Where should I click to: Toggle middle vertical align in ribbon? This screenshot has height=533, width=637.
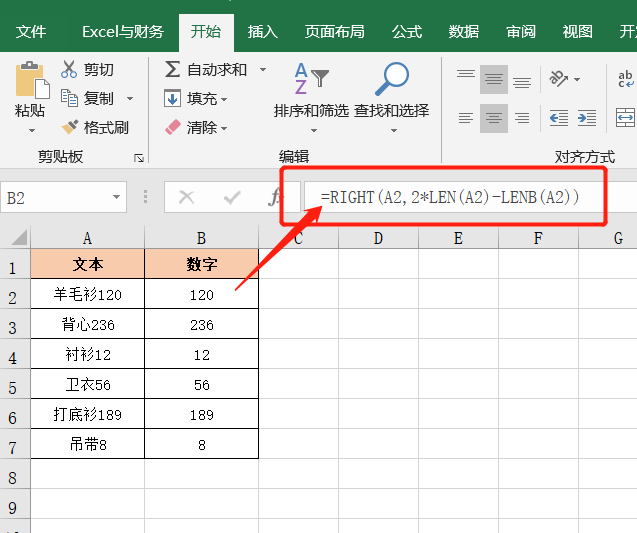[493, 79]
